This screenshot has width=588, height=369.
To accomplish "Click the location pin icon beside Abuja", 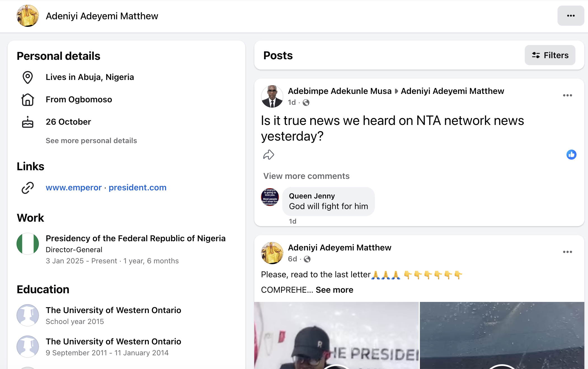I will click(x=28, y=77).
